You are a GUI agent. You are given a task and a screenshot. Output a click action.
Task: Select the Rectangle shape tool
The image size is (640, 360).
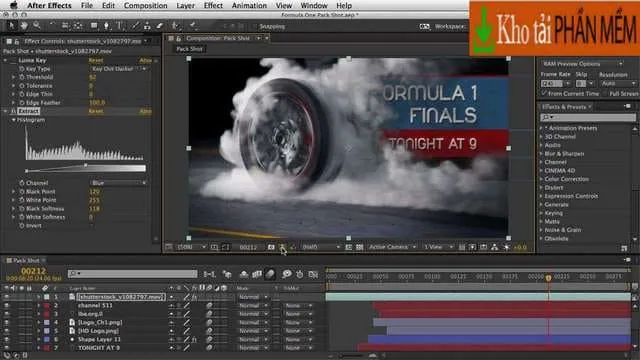[94, 26]
